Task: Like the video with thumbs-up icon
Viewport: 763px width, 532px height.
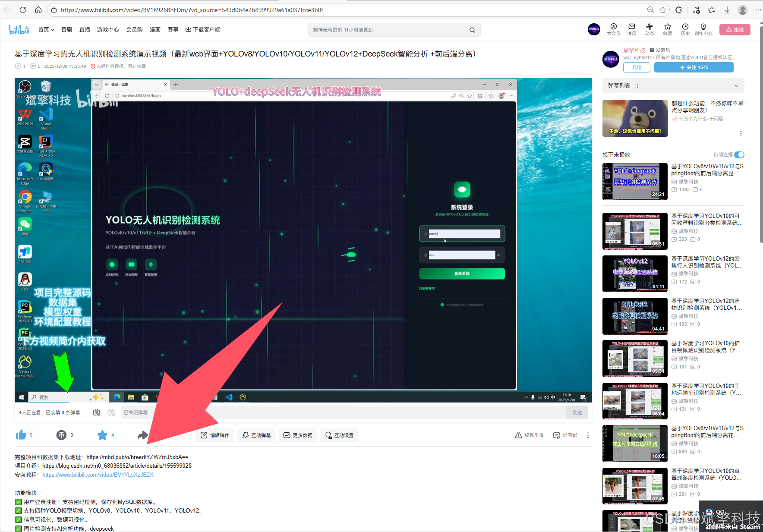Action: 21,435
